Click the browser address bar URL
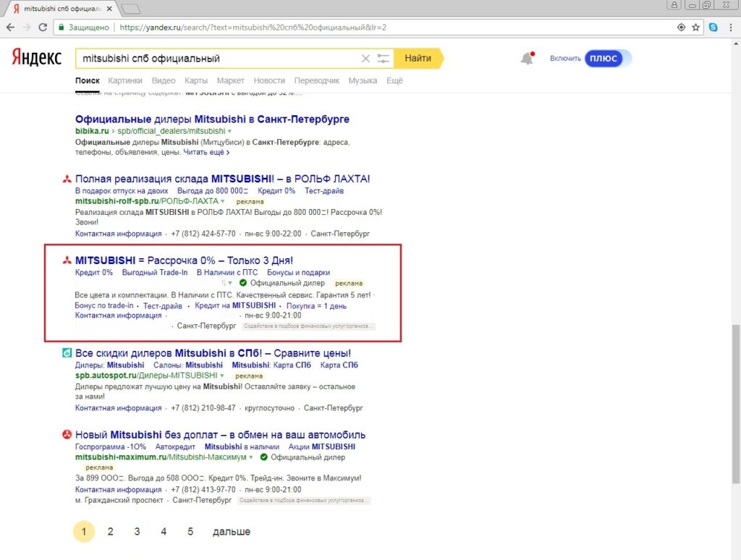741x560 pixels. [253, 27]
